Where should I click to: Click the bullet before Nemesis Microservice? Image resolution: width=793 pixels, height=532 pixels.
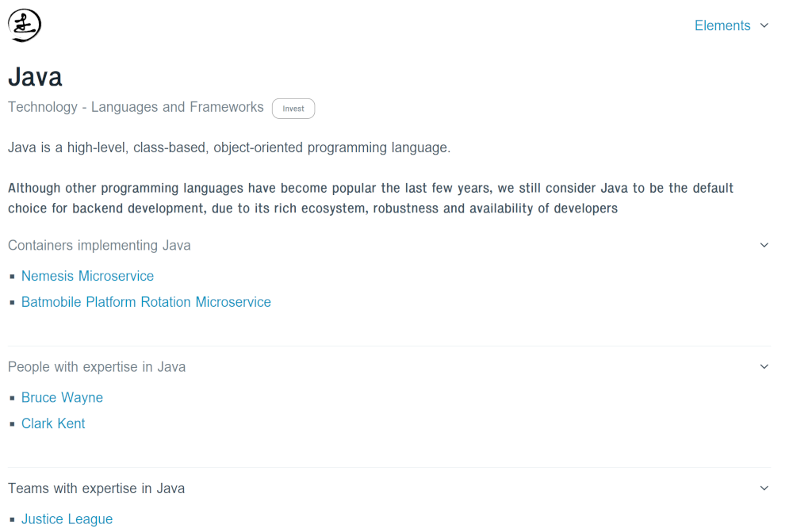pos(12,277)
